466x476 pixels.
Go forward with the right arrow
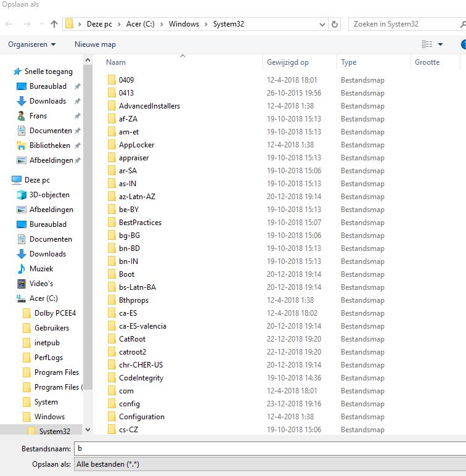[27, 24]
